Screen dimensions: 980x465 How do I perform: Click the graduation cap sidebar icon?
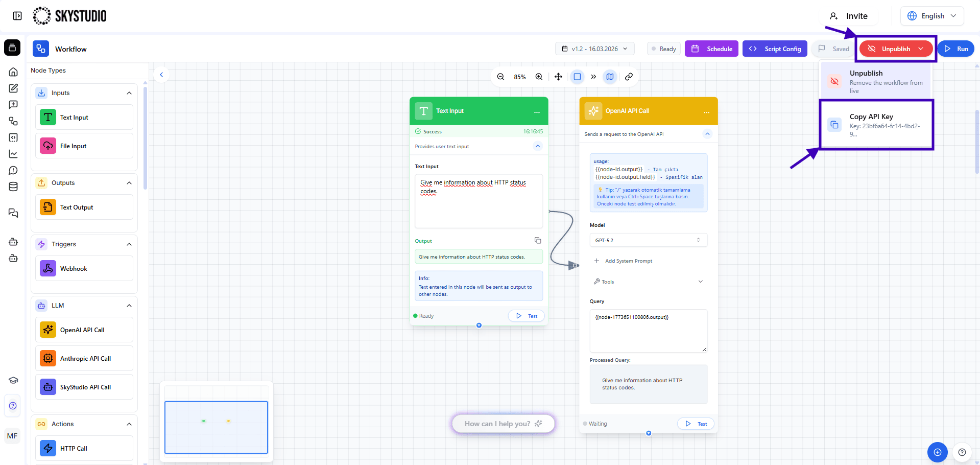pos(13,380)
